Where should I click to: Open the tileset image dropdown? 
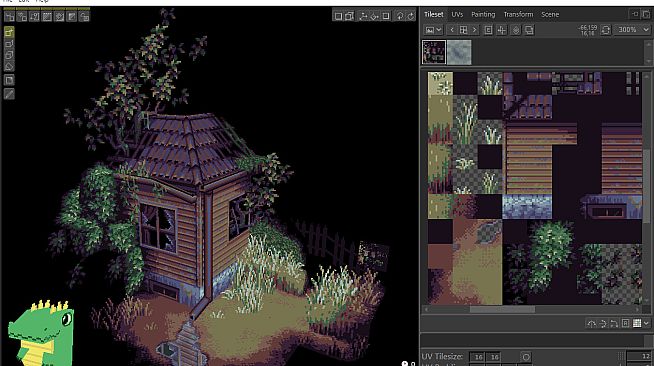coord(433,30)
